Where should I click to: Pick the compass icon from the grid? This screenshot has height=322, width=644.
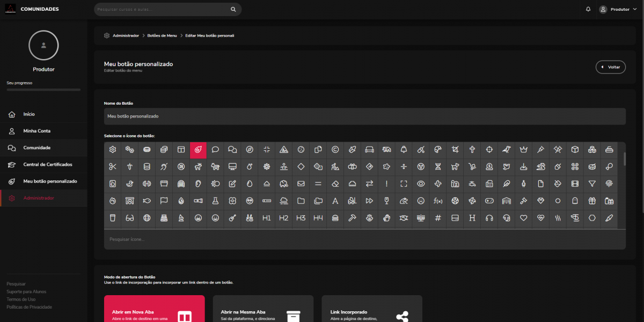(250, 150)
